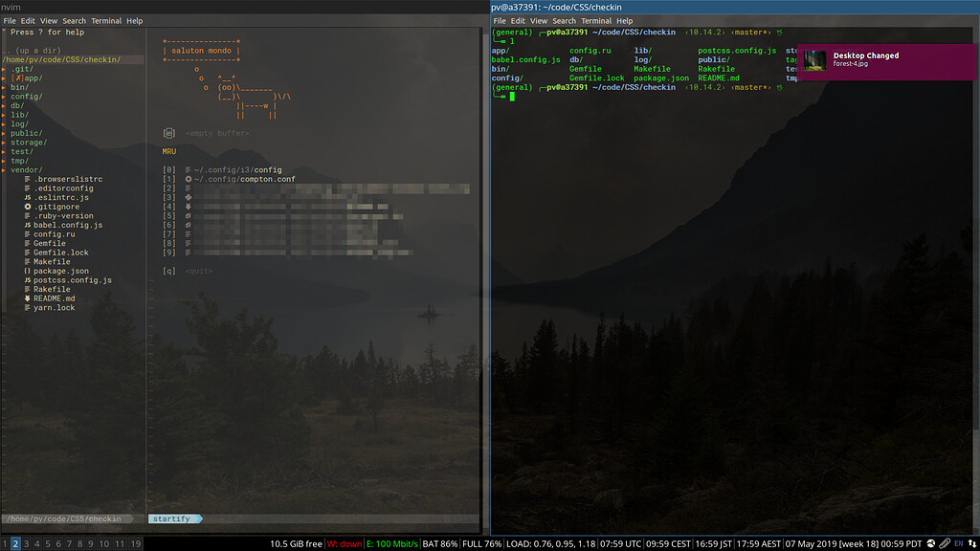This screenshot has height=551, width=980.
Task: Click the BAT 86% battery level indicator
Action: 440,542
